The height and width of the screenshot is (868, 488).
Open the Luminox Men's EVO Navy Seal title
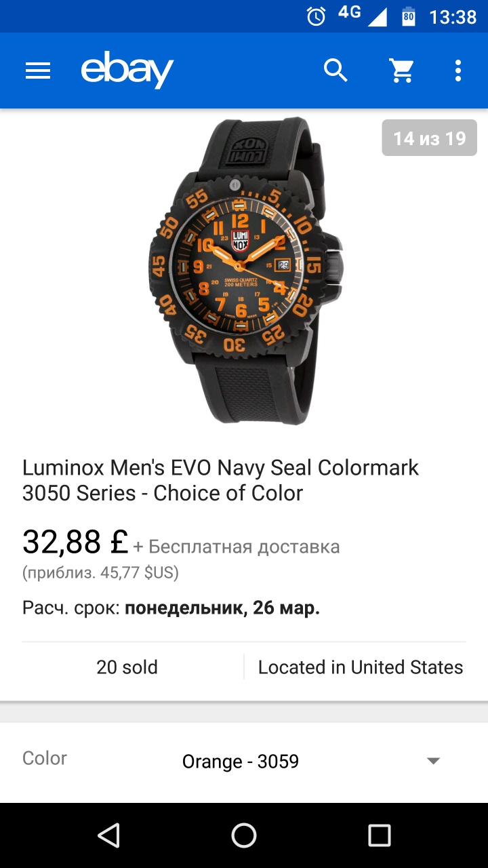pyautogui.click(x=221, y=480)
